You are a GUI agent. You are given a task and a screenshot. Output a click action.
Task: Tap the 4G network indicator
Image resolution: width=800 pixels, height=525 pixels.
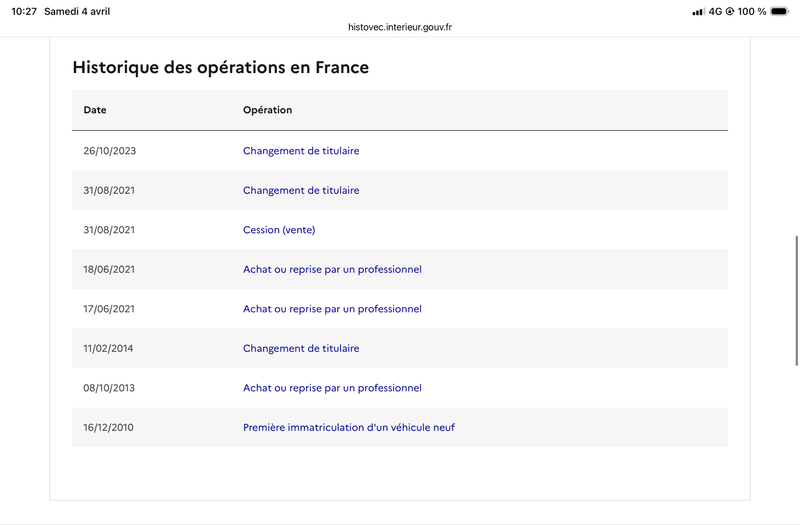715,12
